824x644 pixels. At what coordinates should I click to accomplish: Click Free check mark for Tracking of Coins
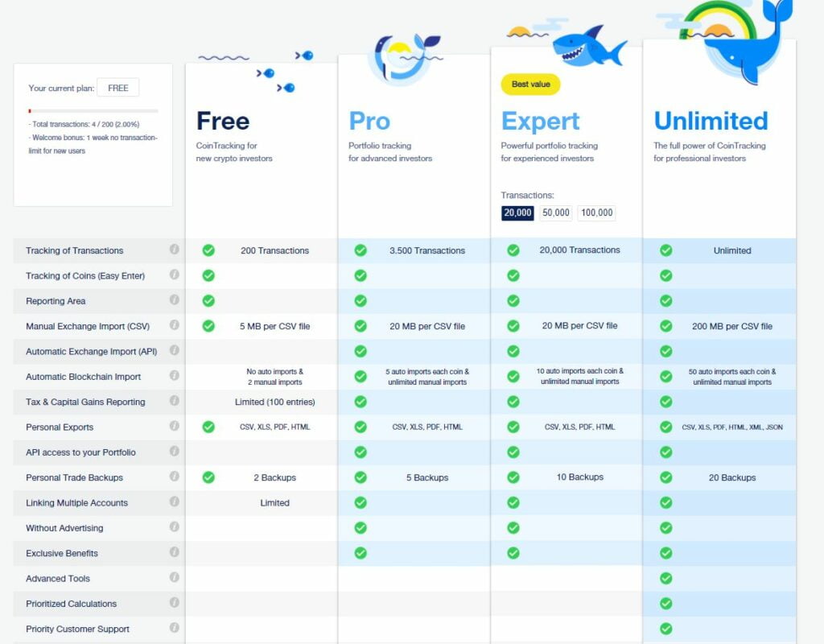point(208,275)
